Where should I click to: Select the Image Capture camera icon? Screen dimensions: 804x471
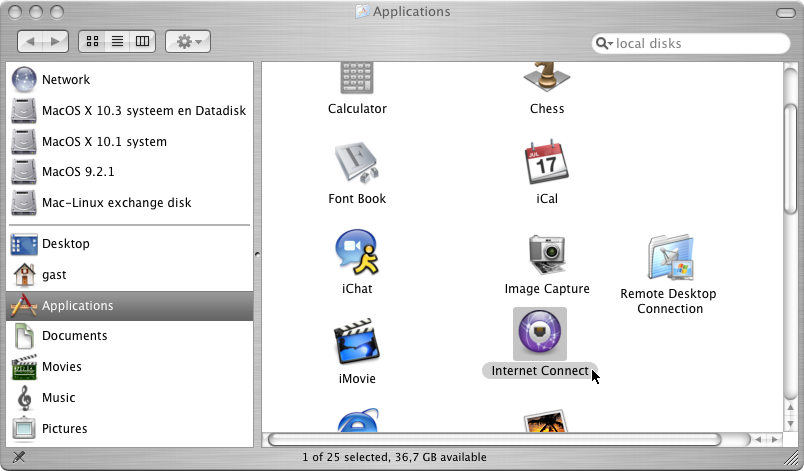point(547,255)
